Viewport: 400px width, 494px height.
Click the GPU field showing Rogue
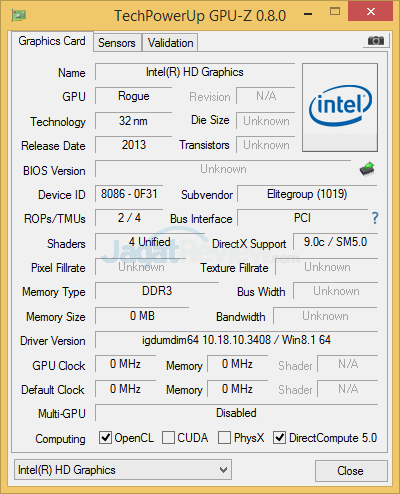pos(134,96)
